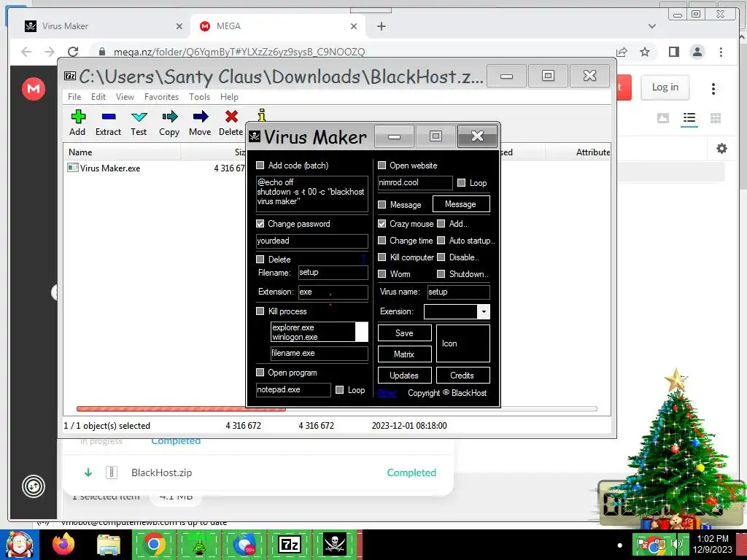Click Log in on MEGA page
747x560 pixels.
pos(665,87)
